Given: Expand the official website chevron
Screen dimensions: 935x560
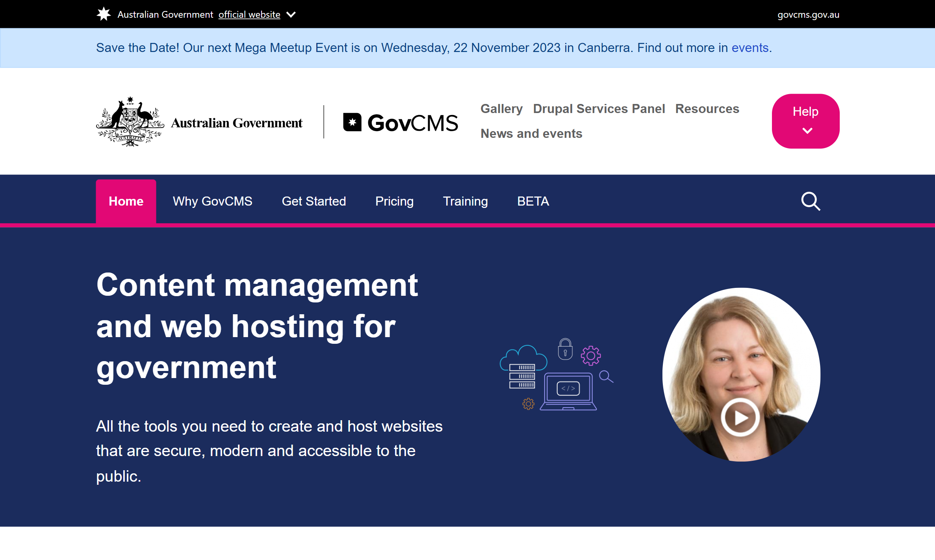Looking at the screenshot, I should click(291, 15).
